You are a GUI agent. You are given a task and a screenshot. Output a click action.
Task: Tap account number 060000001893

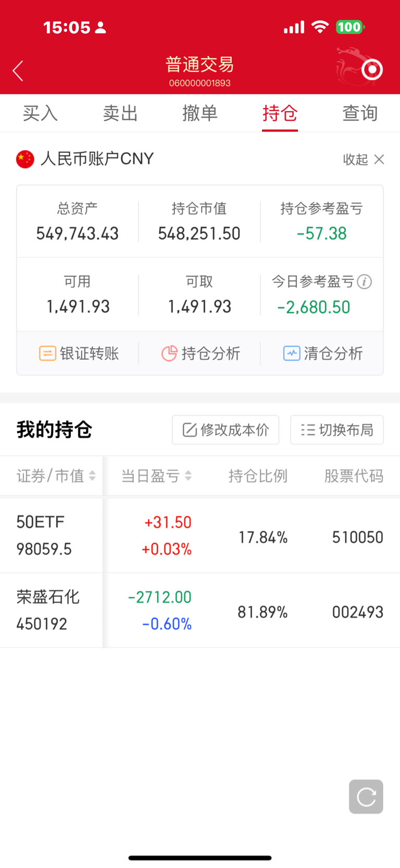[200, 83]
